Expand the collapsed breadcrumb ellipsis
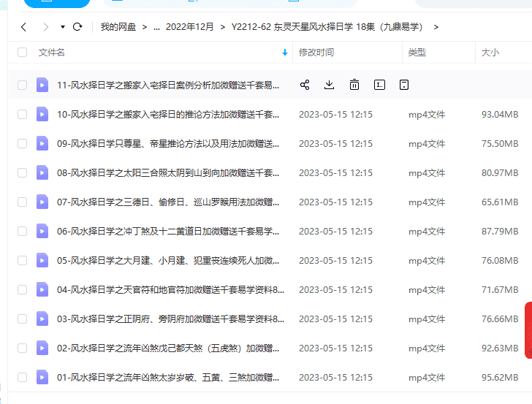 coord(156,27)
